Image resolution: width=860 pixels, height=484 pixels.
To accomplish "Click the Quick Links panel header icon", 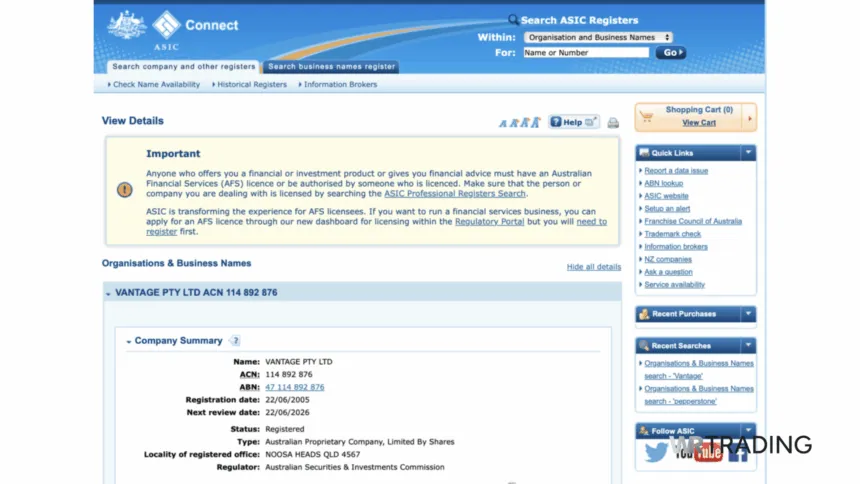I will (644, 153).
